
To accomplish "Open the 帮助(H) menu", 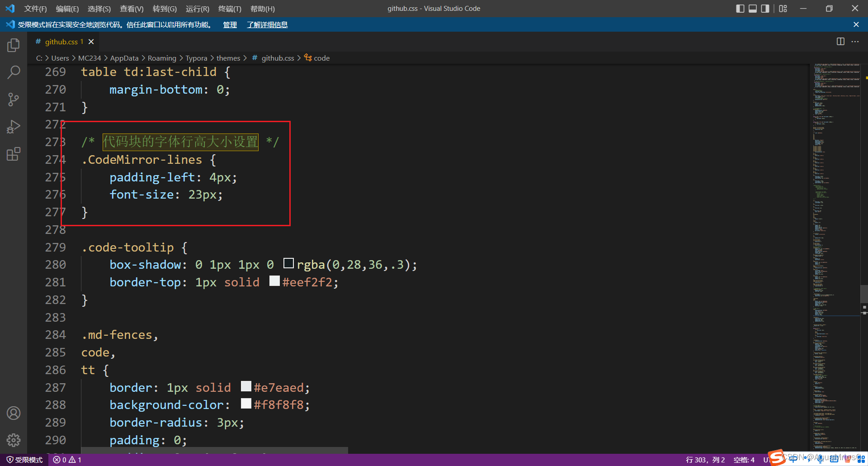I will [262, 9].
